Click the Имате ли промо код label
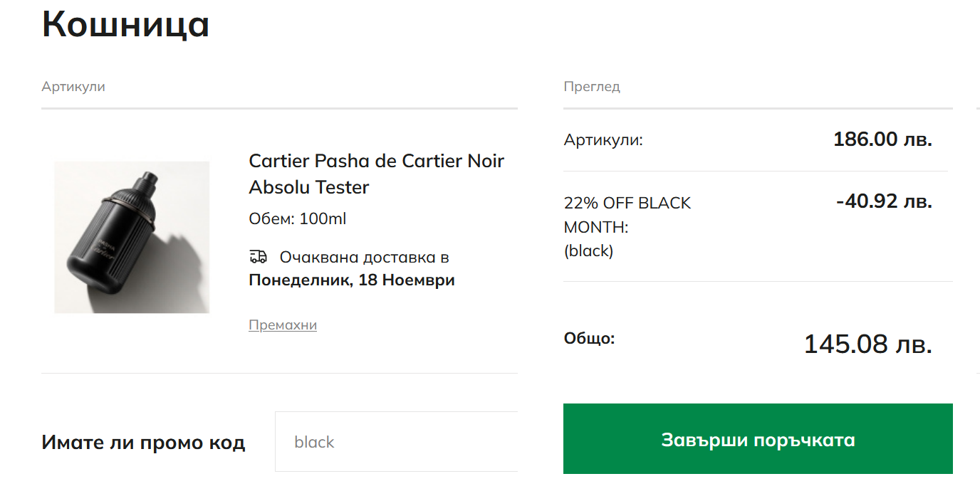 point(143,443)
